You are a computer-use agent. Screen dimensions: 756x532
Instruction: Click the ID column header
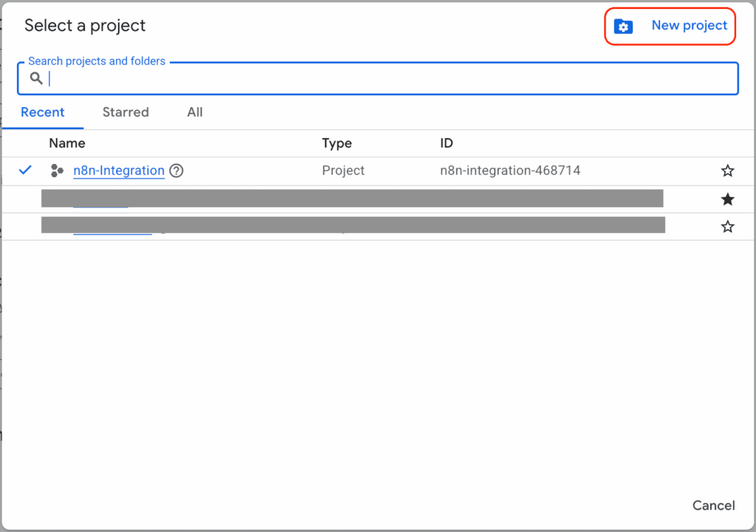pos(447,143)
